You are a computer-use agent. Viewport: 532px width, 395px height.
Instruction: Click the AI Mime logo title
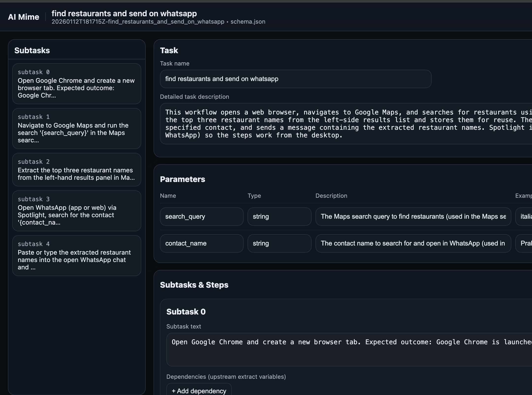point(24,17)
